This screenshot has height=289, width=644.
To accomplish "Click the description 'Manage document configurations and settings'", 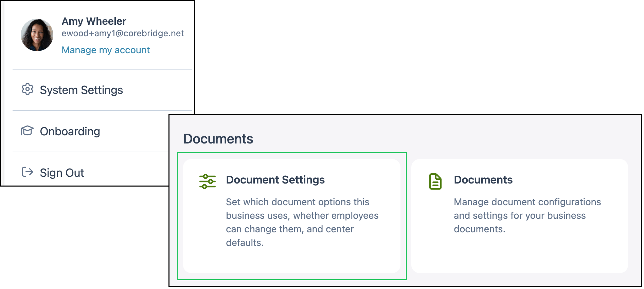I will click(x=527, y=215).
